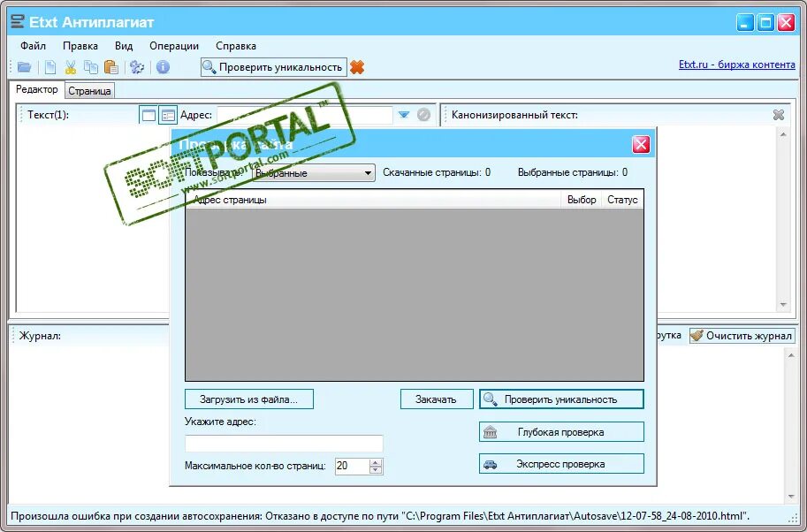The image size is (807, 532).
Task: Close the site check dialog
Action: coord(641,145)
